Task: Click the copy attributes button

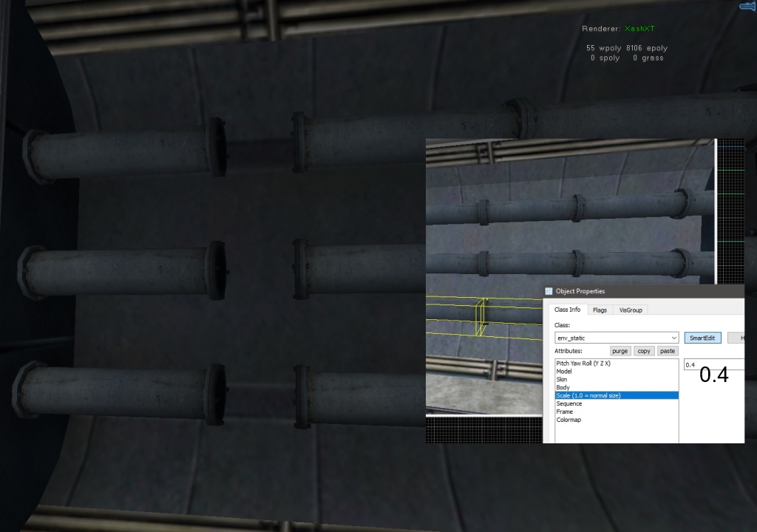Action: pyautogui.click(x=644, y=351)
